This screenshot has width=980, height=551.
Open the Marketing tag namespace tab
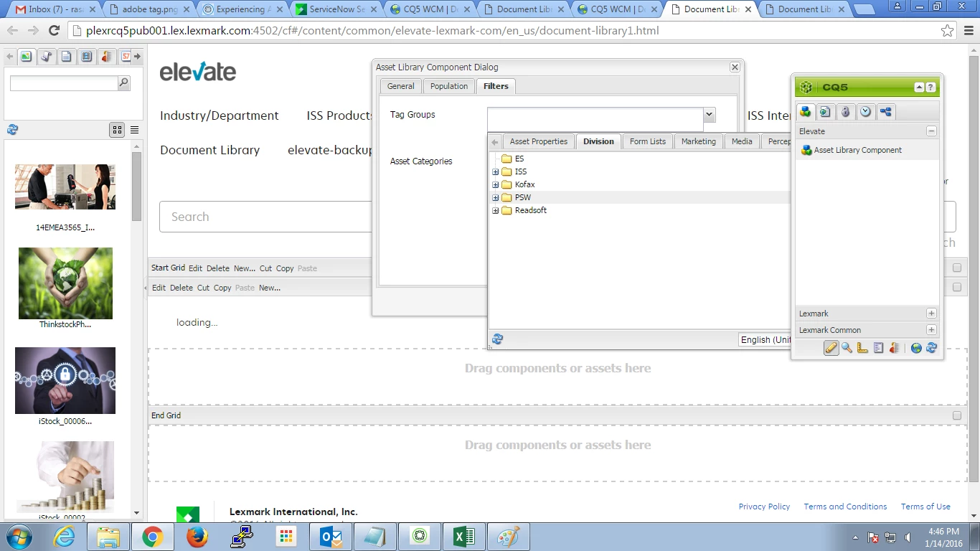699,141
